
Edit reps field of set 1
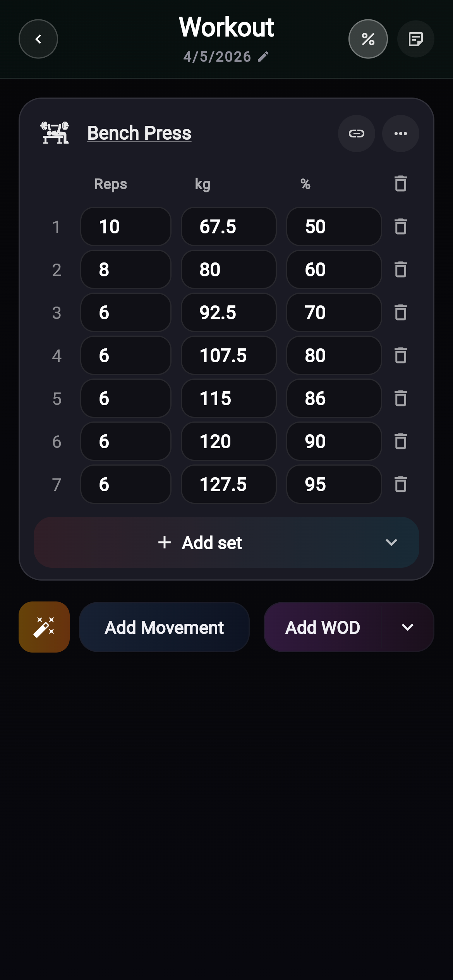pos(125,227)
